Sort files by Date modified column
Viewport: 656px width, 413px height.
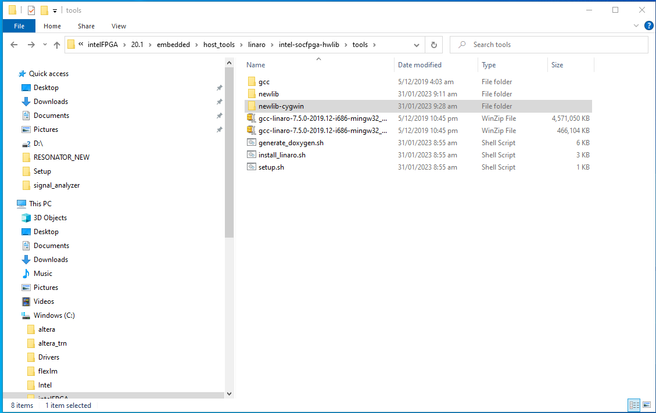click(x=420, y=65)
